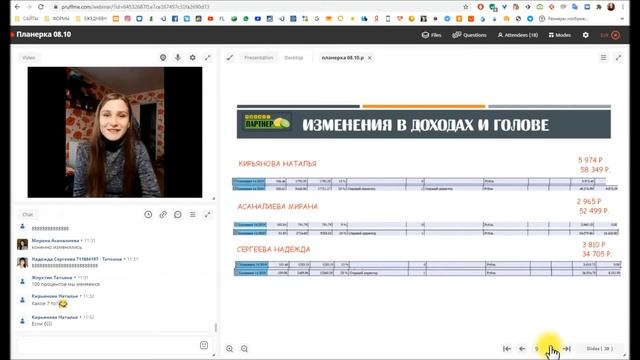
Task: Switch to the Desktop tab
Action: click(x=294, y=58)
